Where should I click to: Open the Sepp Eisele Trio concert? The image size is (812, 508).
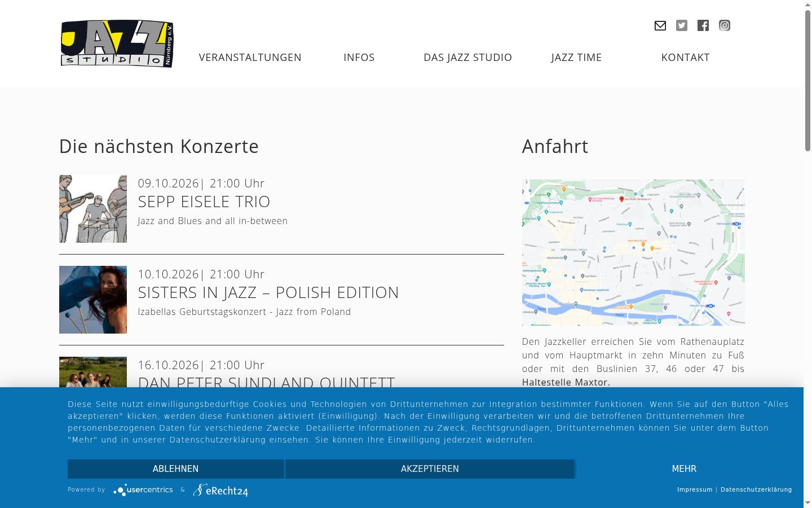click(x=204, y=202)
